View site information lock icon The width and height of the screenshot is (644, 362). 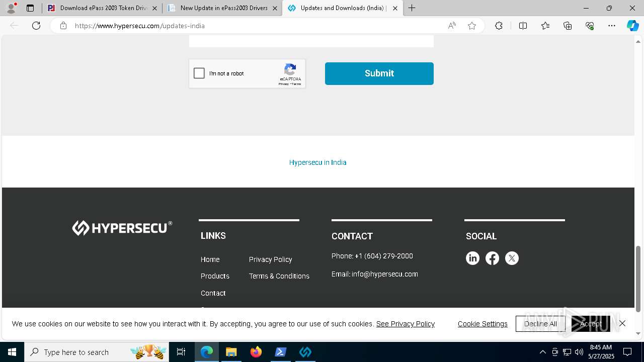63,26
